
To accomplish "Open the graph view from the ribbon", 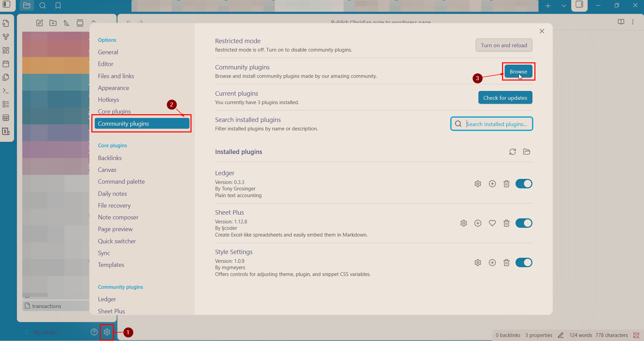I will (x=6, y=37).
